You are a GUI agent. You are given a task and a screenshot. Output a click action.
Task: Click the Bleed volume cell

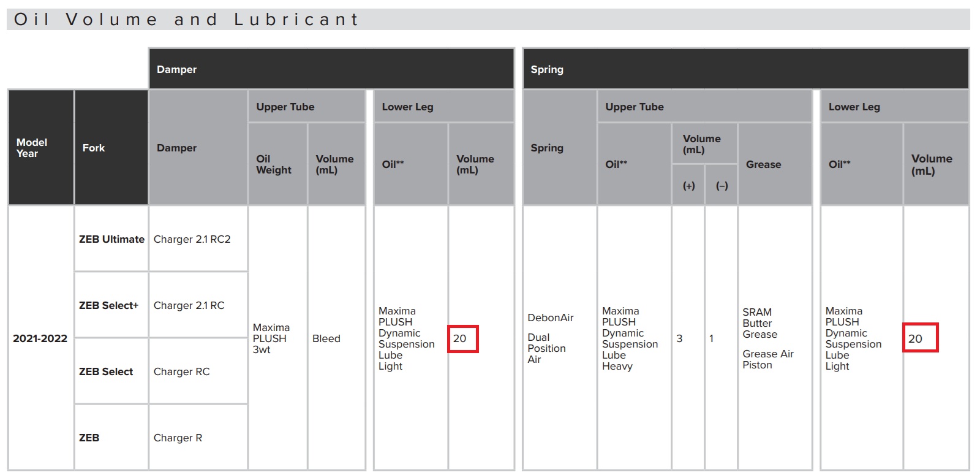click(336, 338)
